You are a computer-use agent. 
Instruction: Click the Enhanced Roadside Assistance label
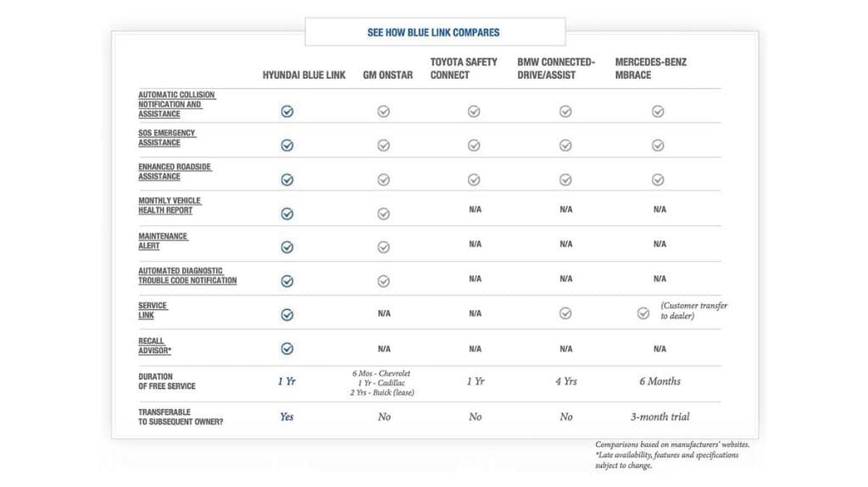tap(175, 172)
